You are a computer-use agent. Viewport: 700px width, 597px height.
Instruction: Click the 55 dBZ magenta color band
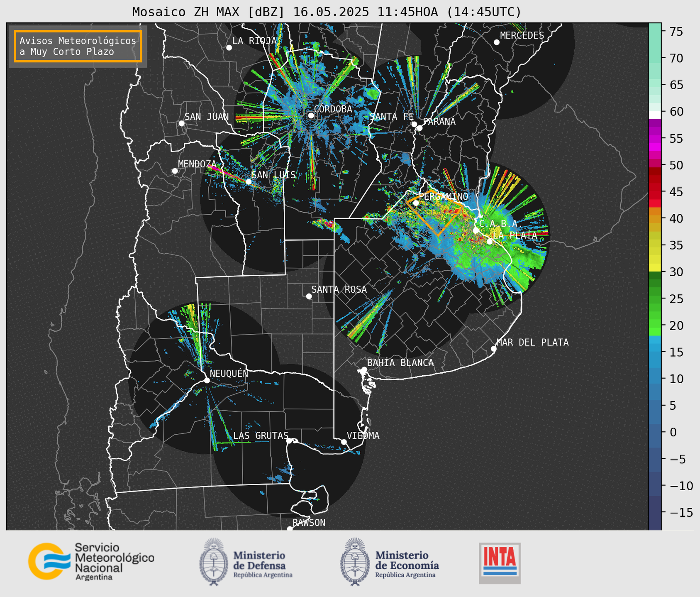[655, 139]
